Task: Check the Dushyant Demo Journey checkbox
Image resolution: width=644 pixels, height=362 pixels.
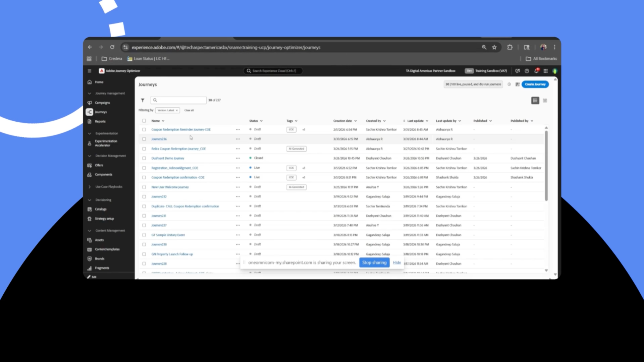Action: coord(144,158)
